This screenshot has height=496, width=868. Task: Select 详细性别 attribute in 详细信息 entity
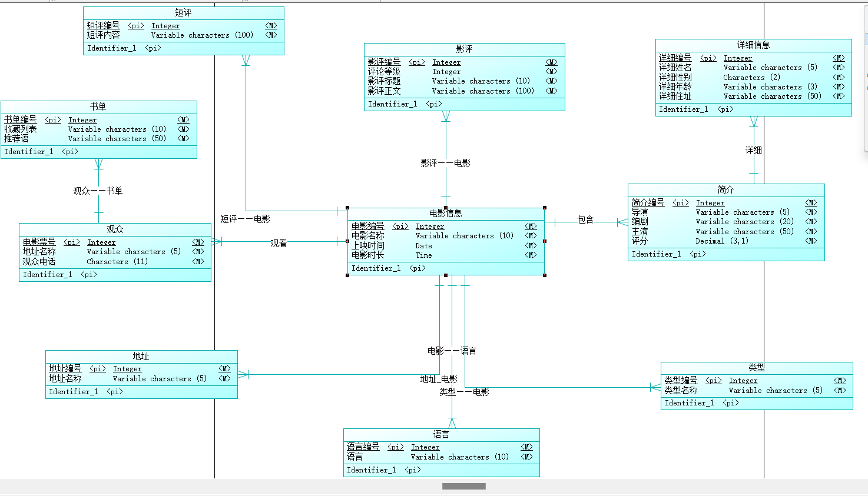tap(675, 77)
